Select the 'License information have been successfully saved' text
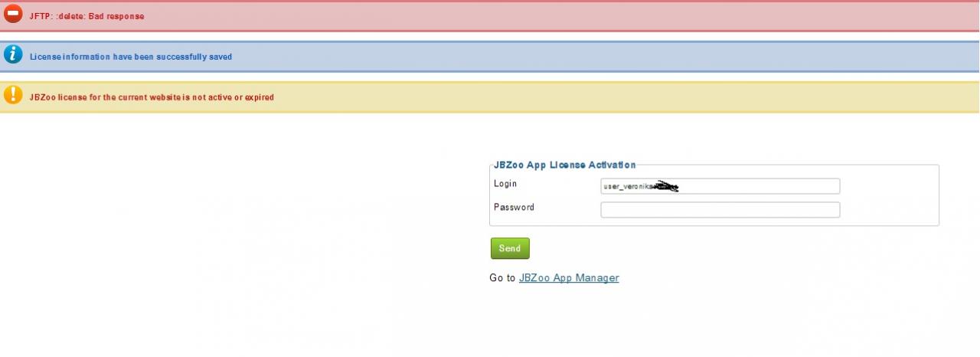The image size is (980, 357). [131, 57]
